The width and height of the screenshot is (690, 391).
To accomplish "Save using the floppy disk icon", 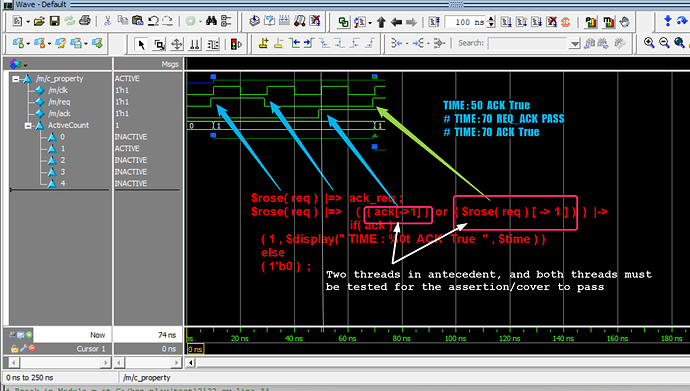I will point(55,21).
